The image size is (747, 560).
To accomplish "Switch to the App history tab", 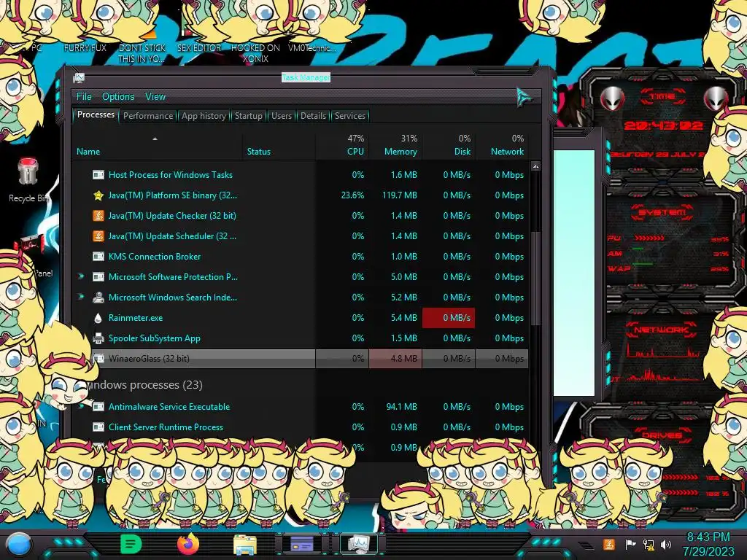I will 204,116.
